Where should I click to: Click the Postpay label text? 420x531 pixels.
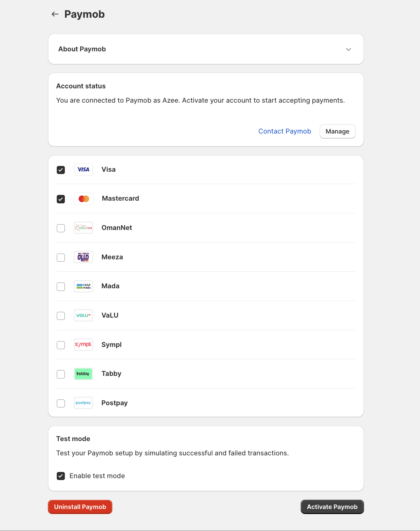click(x=115, y=403)
